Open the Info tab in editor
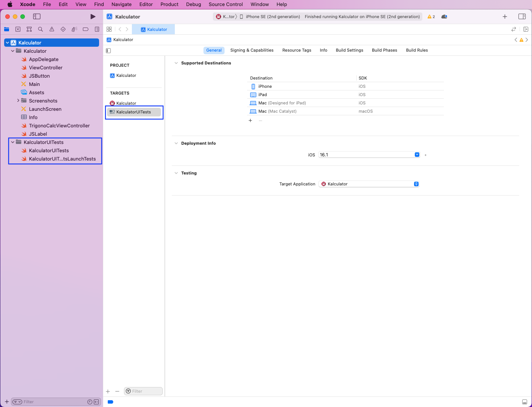This screenshot has width=532, height=407. (x=323, y=50)
